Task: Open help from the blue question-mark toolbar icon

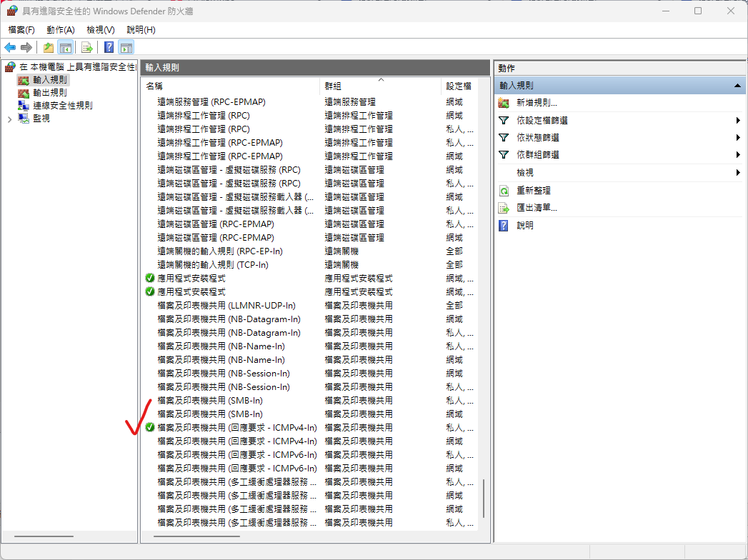Action: 109,47
